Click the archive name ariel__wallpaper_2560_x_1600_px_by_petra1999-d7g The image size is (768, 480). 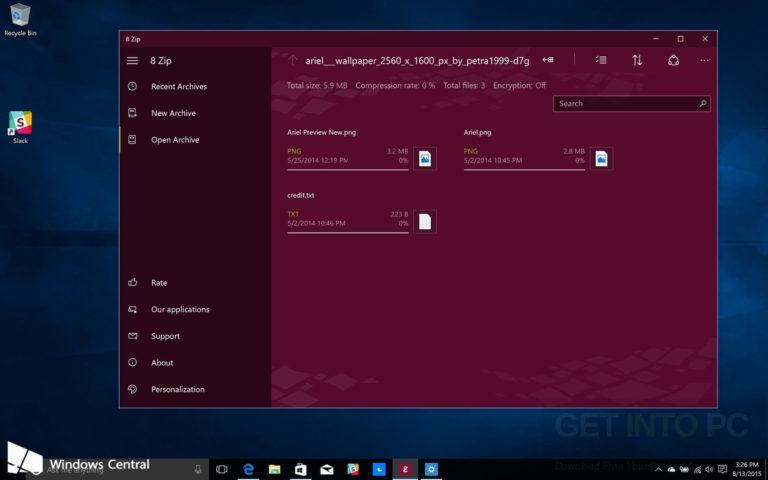[x=417, y=61]
